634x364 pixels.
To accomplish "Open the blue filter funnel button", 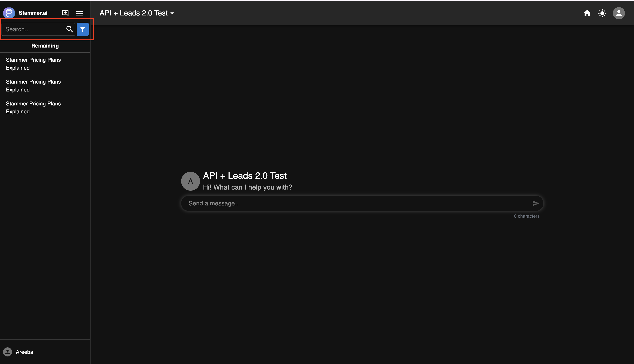I will coord(82,29).
